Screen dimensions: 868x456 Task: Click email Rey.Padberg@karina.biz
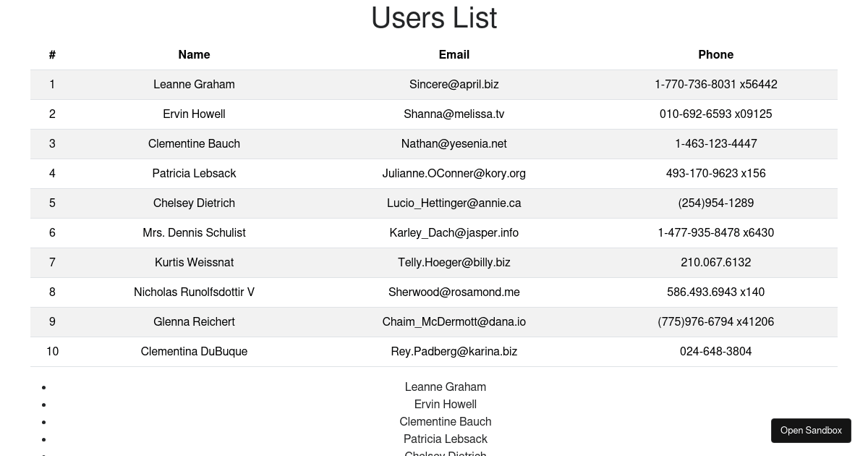pyautogui.click(x=454, y=352)
